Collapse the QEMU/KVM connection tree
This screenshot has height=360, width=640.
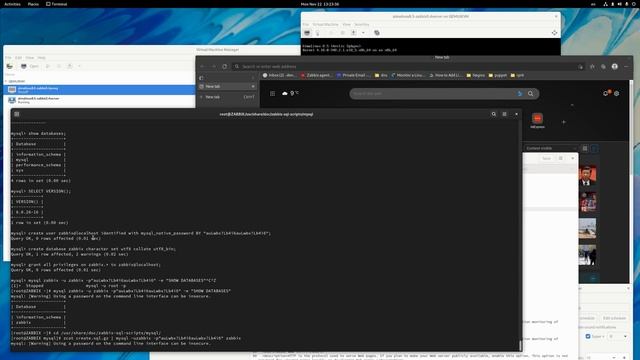6,81
